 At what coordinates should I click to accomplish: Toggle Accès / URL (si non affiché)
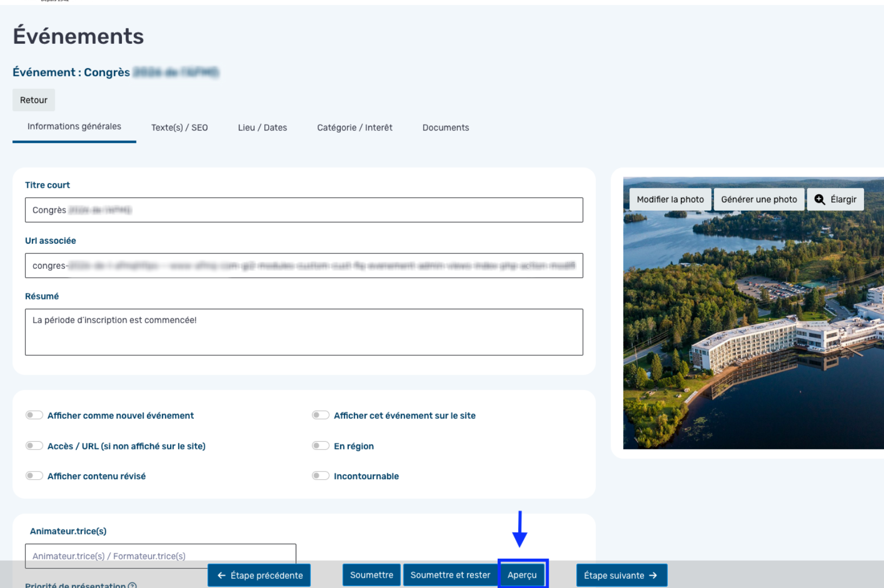pyautogui.click(x=34, y=446)
